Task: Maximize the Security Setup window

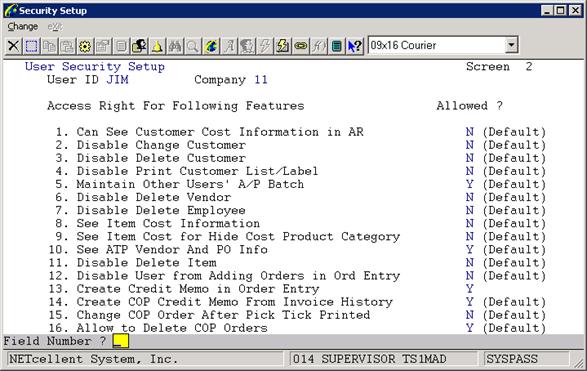Action: tap(560, 10)
